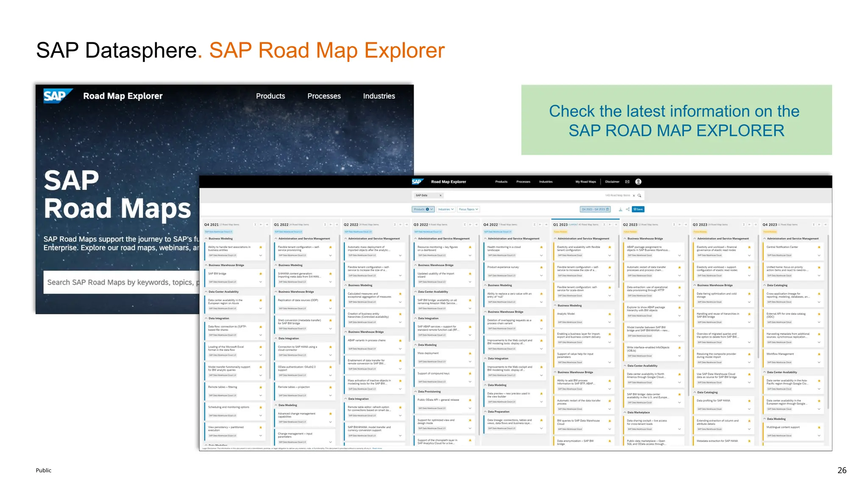The width and height of the screenshot is (868, 488).
Task: Toggle favorite star on Analytic Model card
Action: pyautogui.click(x=609, y=314)
